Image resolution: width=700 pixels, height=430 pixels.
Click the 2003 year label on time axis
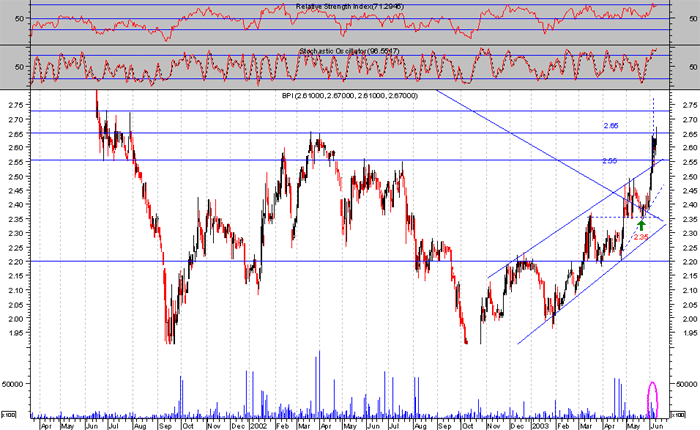coord(540,426)
